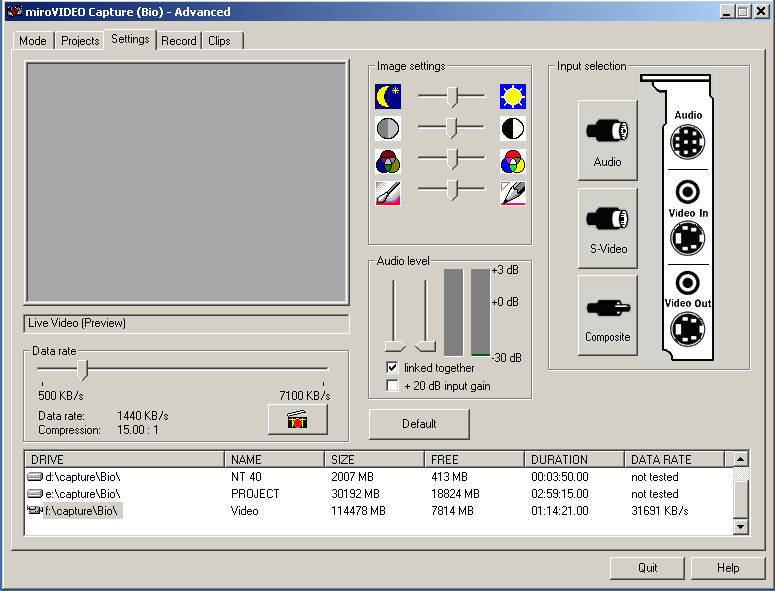Click the sun high-brightness icon

513,97
